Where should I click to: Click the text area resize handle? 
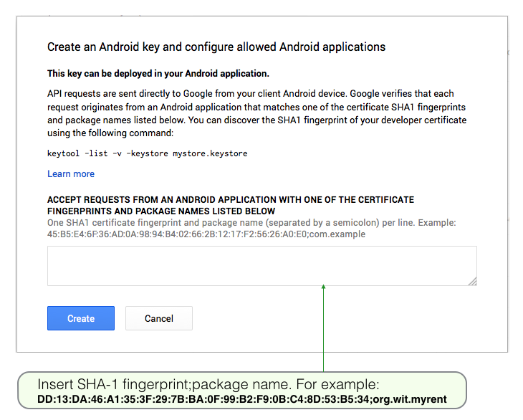click(473, 282)
